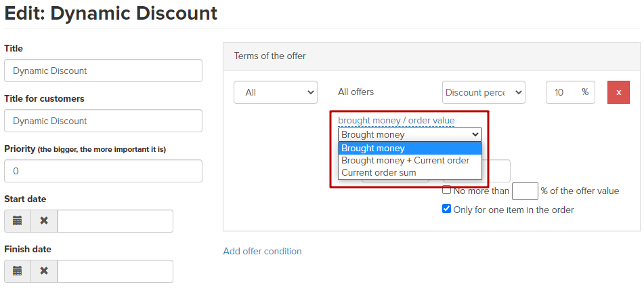The image size is (644, 293).
Task: Click 'brought money / order value' link
Action: tap(396, 120)
